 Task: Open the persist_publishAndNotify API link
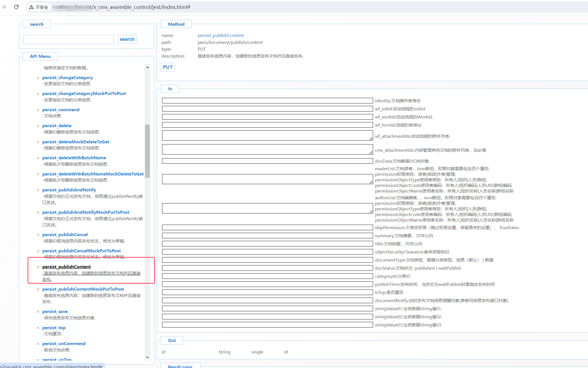69,190
